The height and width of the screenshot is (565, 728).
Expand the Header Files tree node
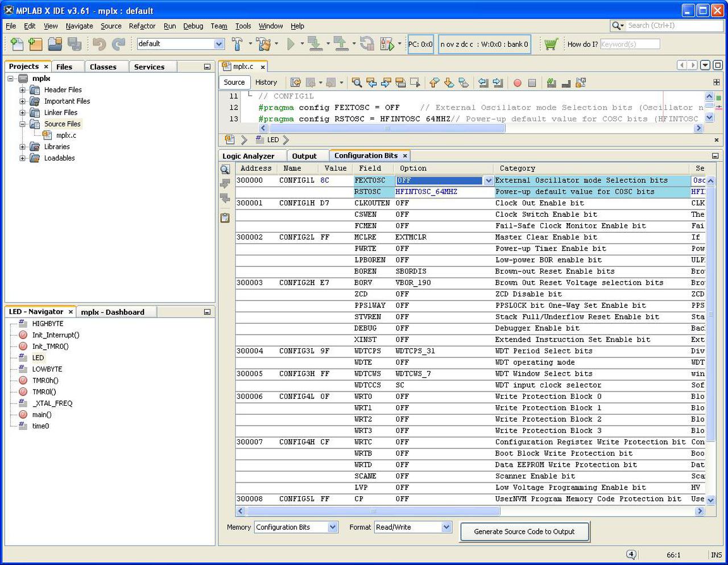tap(22, 90)
